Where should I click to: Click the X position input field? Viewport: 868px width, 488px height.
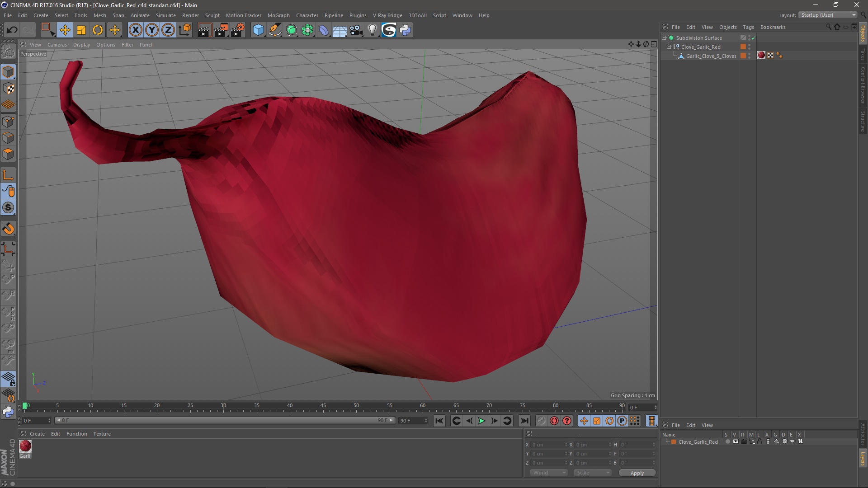click(x=548, y=445)
